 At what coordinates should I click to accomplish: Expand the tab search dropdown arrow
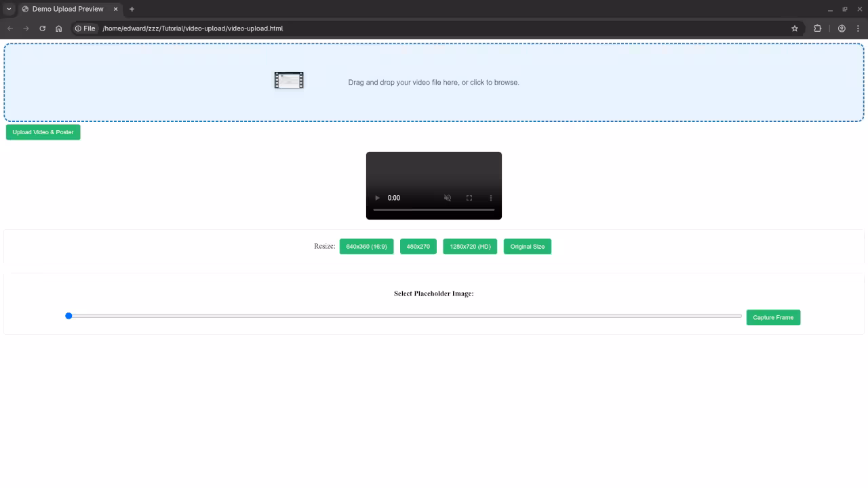click(9, 9)
